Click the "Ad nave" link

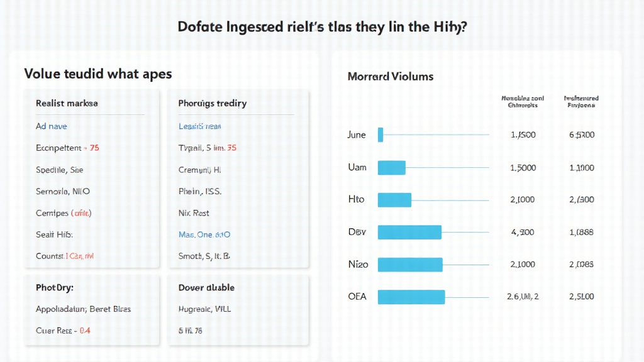coord(52,126)
